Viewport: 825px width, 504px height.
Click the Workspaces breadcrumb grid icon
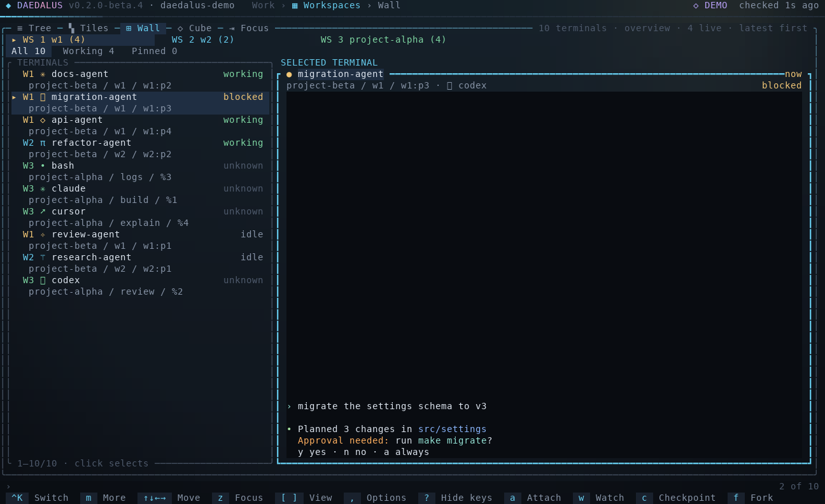coord(295,5)
